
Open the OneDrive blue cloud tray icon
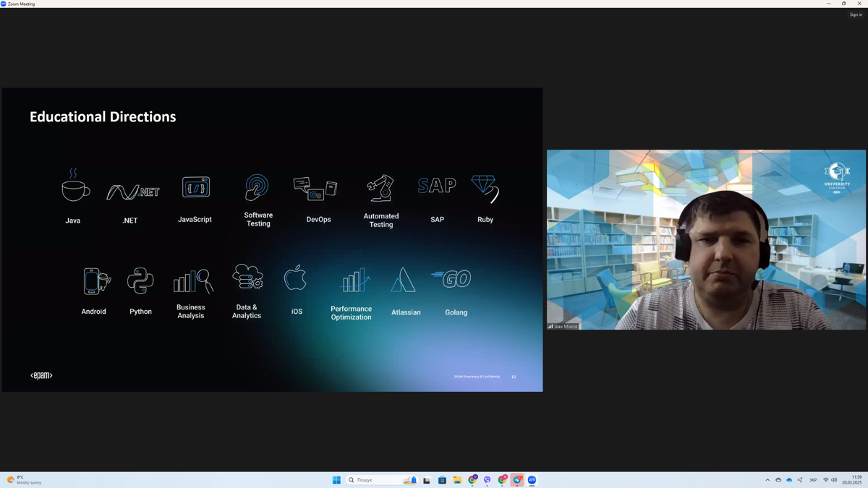pyautogui.click(x=789, y=480)
